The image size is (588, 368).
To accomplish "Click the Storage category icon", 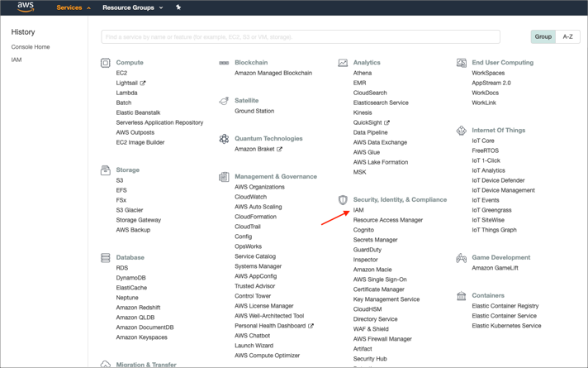I will pyautogui.click(x=106, y=170).
